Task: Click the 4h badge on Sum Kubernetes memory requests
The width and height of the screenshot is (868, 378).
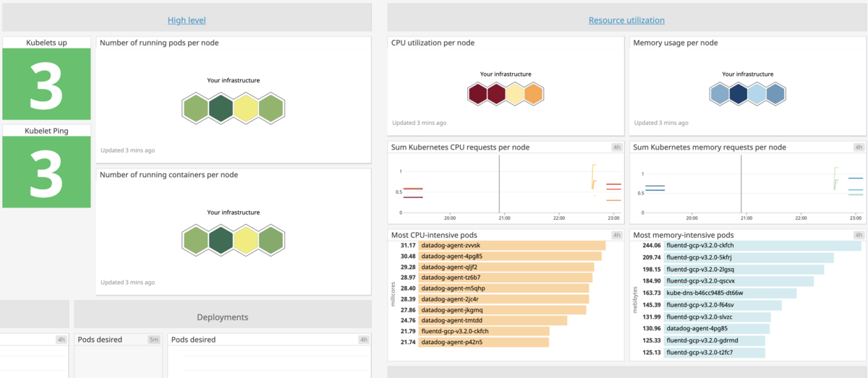Action: (859, 147)
